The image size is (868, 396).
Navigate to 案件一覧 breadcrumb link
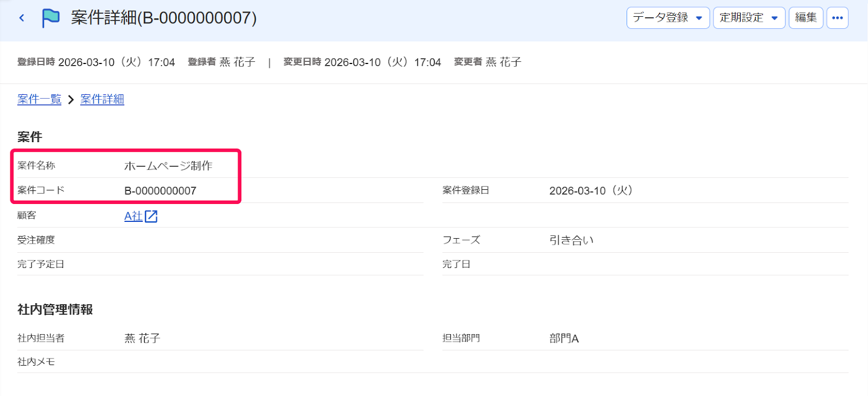pos(39,99)
